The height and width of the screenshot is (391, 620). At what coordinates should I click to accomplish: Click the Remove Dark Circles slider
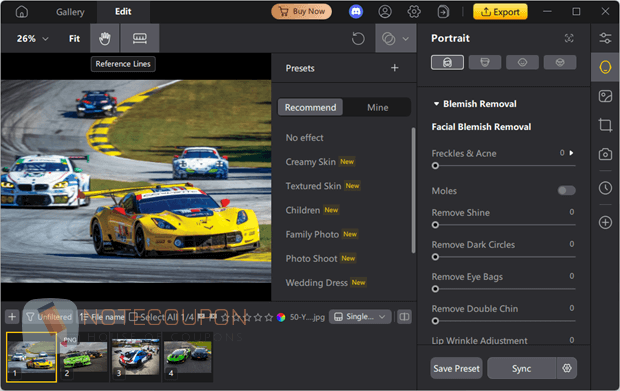(x=504, y=257)
